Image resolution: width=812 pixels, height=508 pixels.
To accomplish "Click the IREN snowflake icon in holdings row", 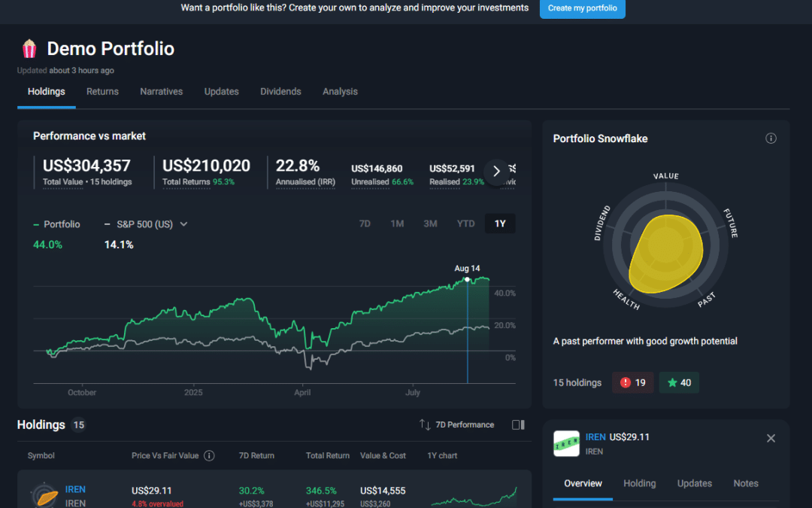I will (44, 495).
